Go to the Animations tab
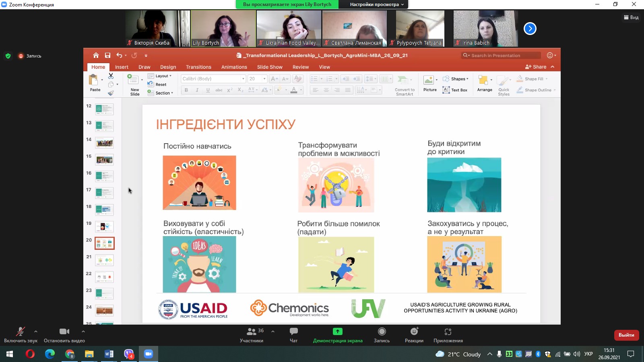The image size is (644, 362). pyautogui.click(x=234, y=67)
